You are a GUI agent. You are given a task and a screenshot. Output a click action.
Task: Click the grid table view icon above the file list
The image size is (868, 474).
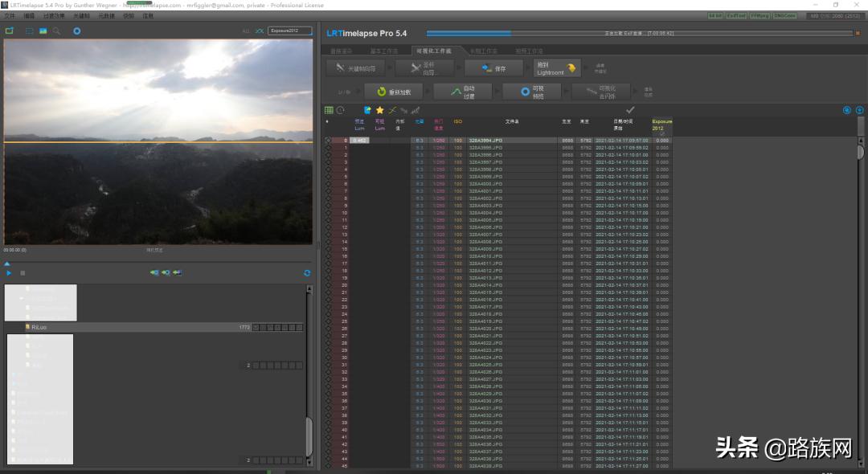point(330,110)
